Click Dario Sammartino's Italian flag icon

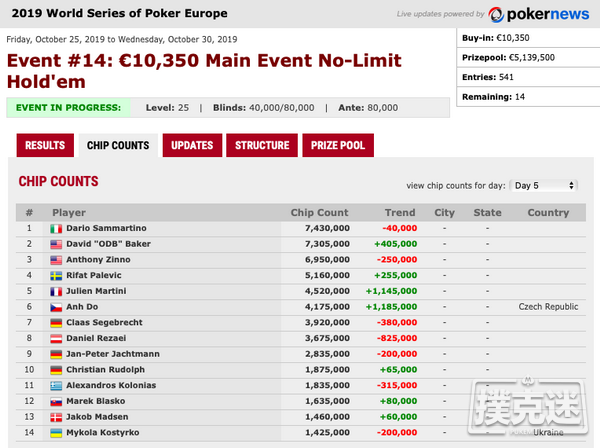point(57,229)
